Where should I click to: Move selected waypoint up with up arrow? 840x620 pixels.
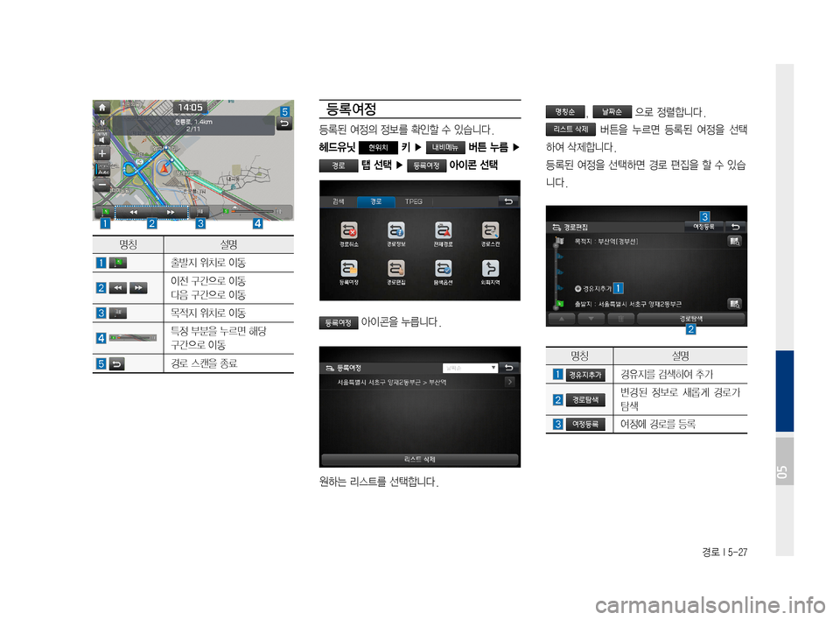coord(562,319)
